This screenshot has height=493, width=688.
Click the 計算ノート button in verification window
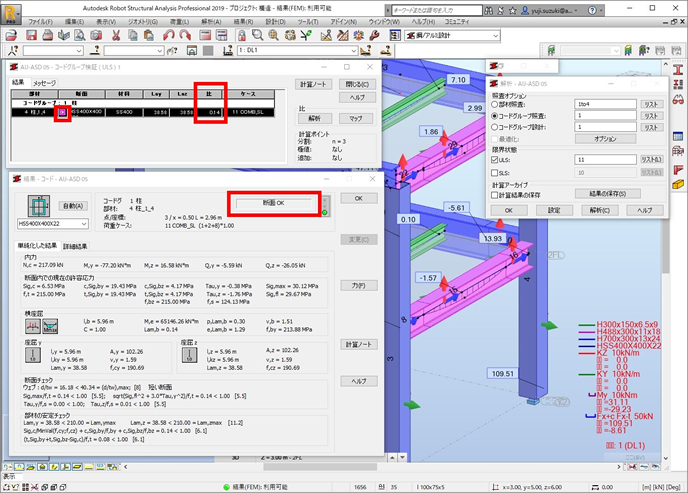coord(313,84)
